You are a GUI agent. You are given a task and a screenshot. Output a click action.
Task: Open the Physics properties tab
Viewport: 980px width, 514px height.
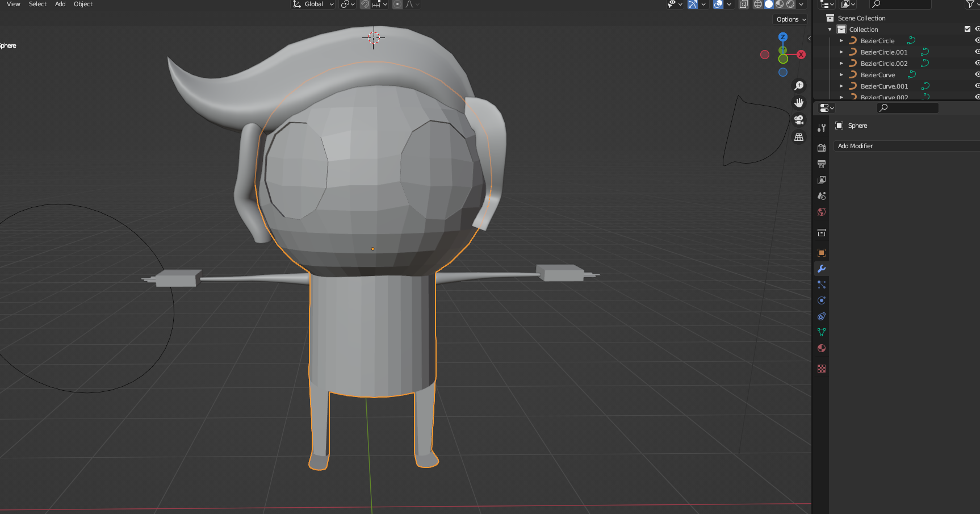click(x=822, y=300)
